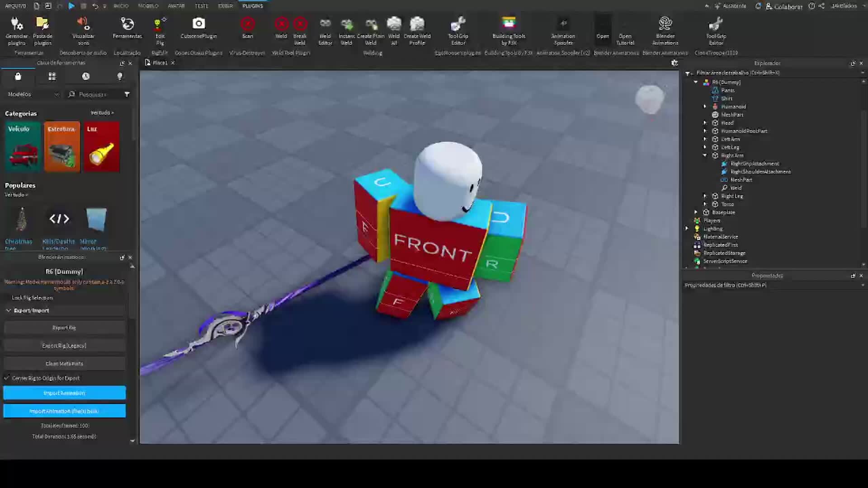Viewport: 868px width, 488px height.
Task: Toggle the filter icon in the Toolbox search
Action: click(127, 94)
